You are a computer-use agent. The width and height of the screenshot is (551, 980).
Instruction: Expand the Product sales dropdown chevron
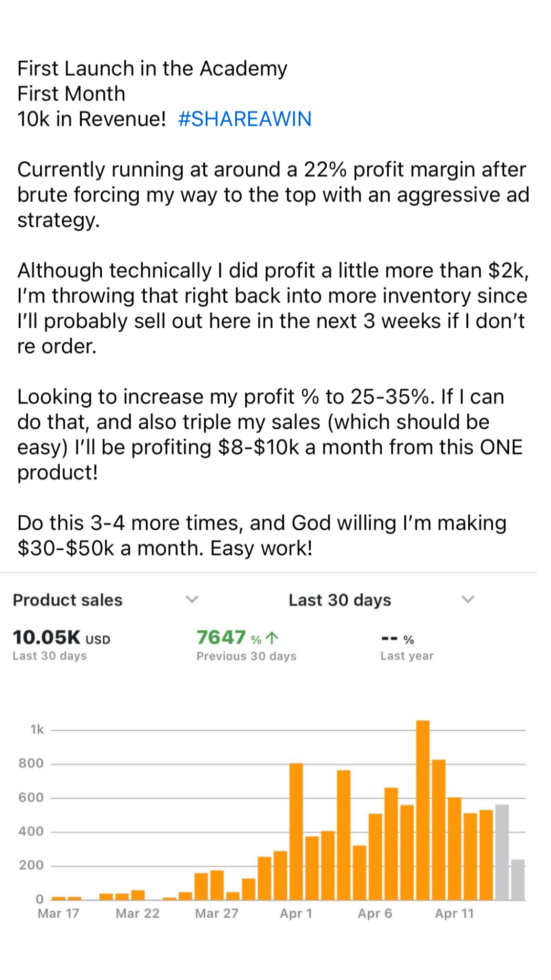pyautogui.click(x=192, y=599)
